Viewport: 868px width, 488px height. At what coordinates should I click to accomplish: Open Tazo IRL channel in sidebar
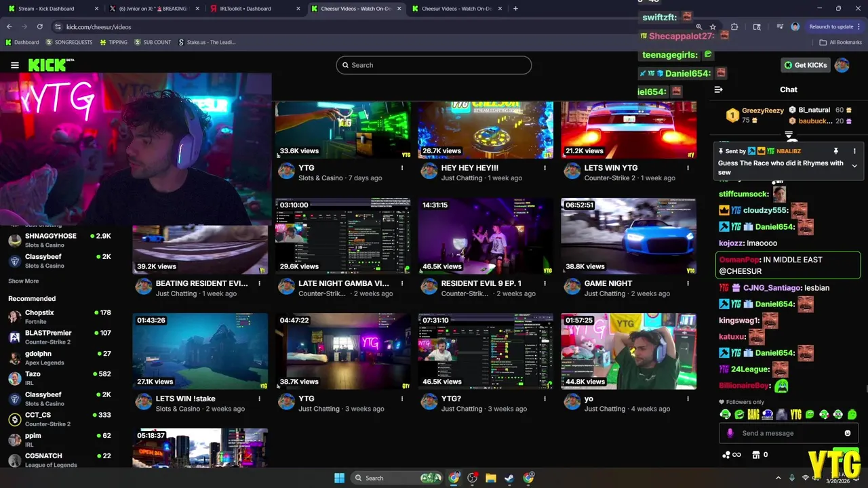pos(59,378)
